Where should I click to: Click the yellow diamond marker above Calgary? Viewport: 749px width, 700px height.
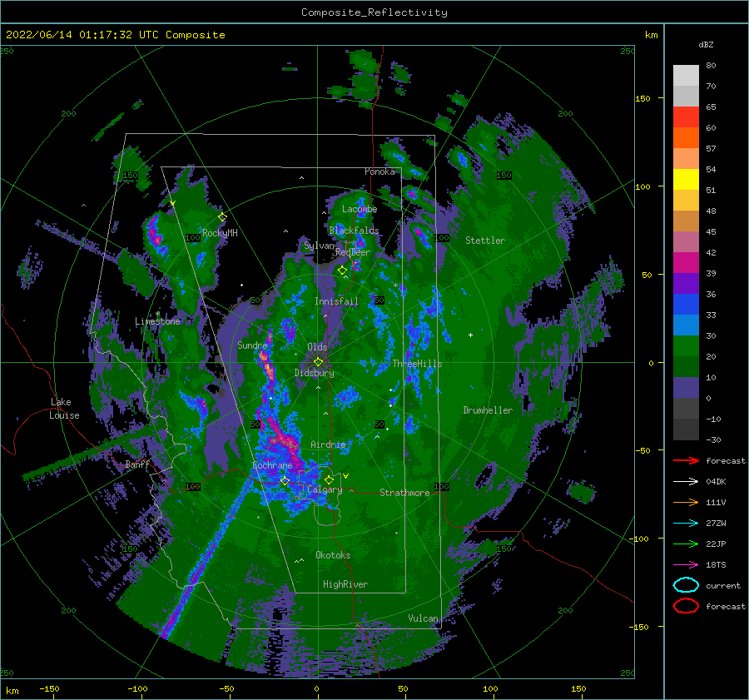pos(329,479)
